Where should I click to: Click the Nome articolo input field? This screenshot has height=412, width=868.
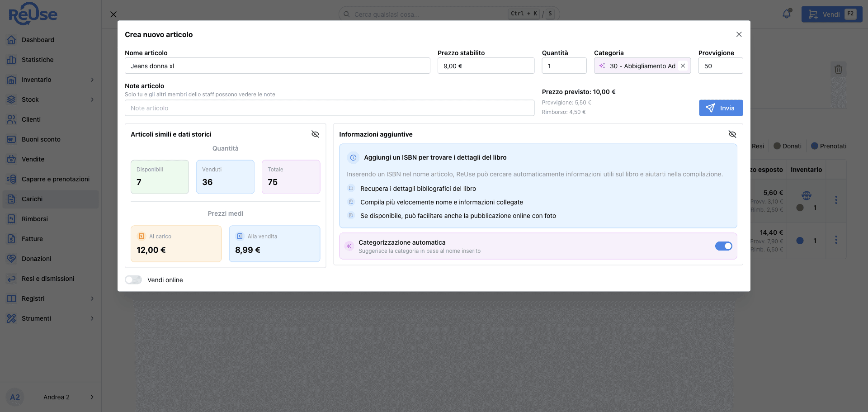pos(277,66)
